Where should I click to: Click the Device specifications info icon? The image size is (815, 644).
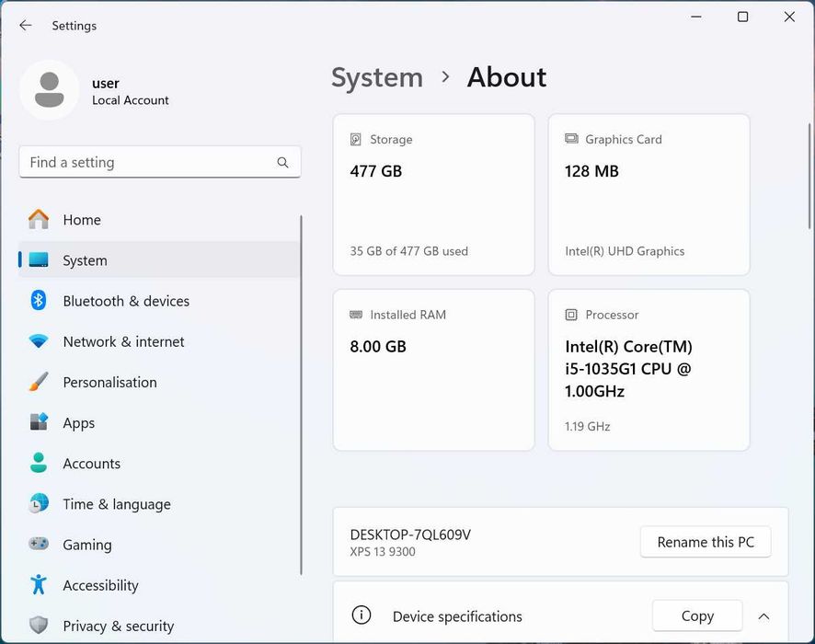click(x=362, y=615)
